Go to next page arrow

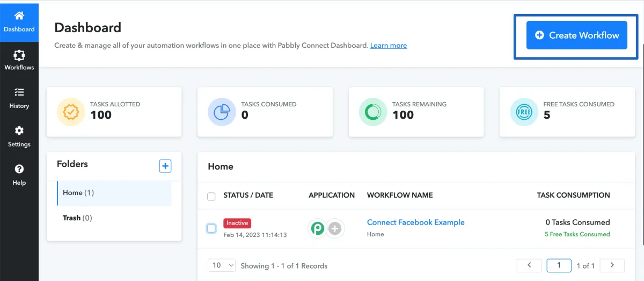coord(612,265)
